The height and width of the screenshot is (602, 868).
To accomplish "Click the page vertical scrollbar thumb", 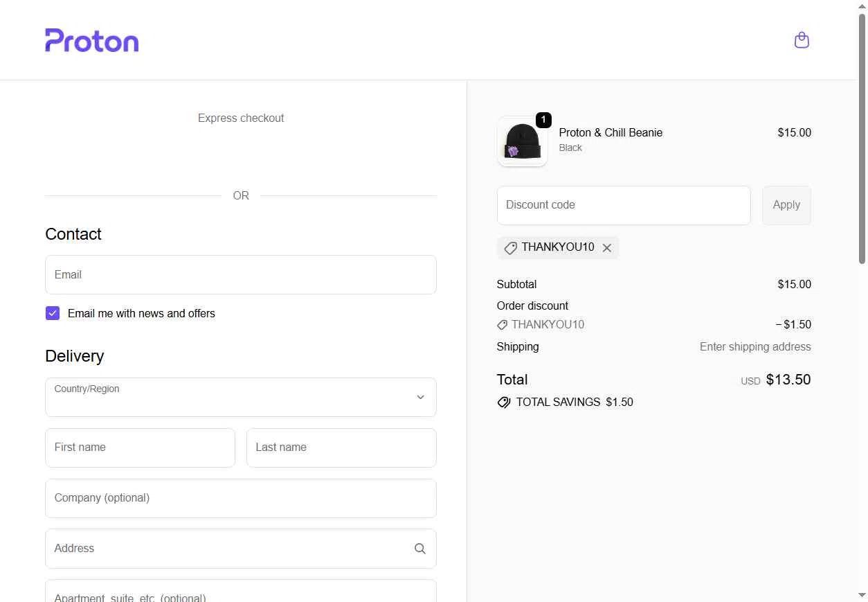I will (862, 139).
